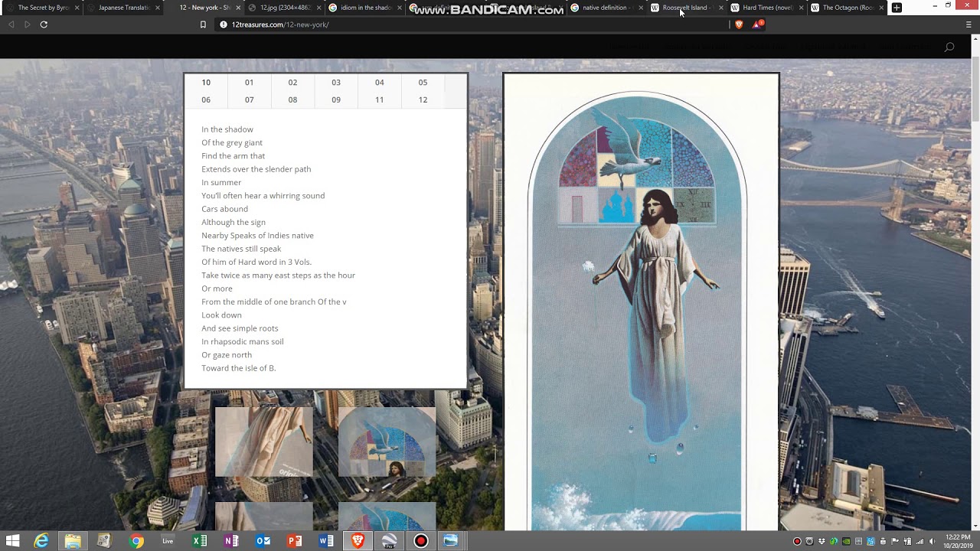Open the website search magnifier icon

pyautogui.click(x=949, y=47)
